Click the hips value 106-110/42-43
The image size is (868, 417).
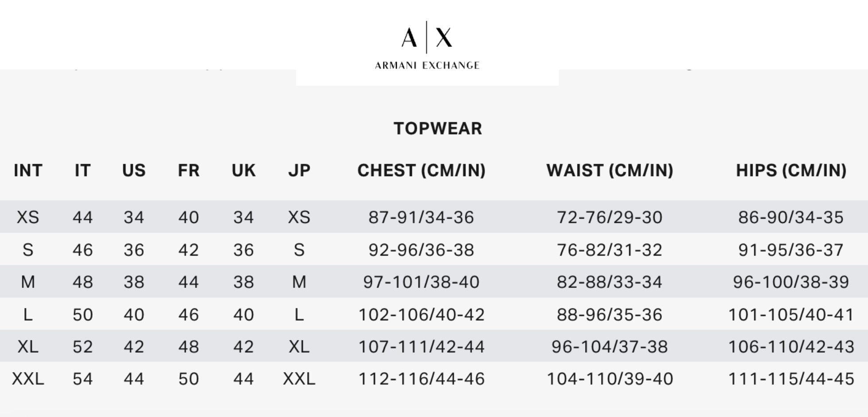pos(791,347)
